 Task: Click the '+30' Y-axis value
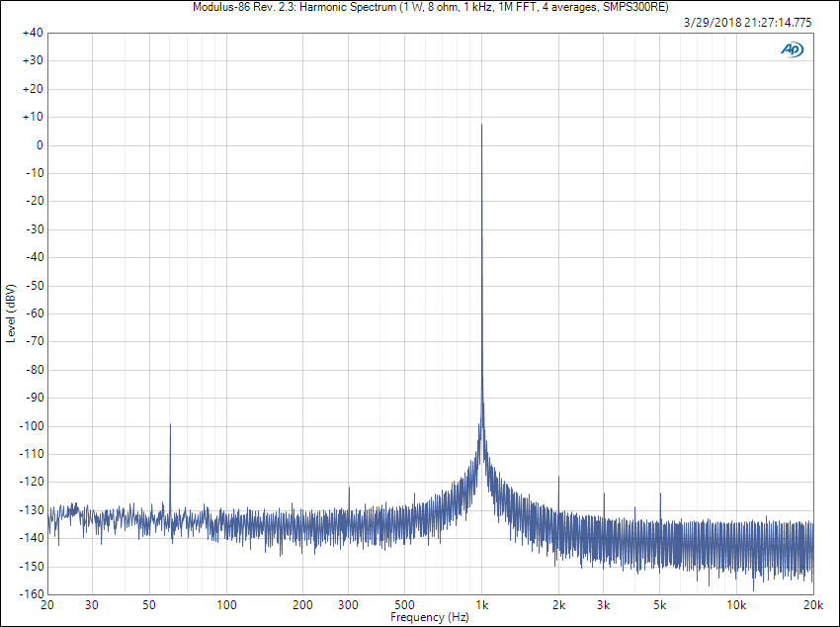(33, 61)
